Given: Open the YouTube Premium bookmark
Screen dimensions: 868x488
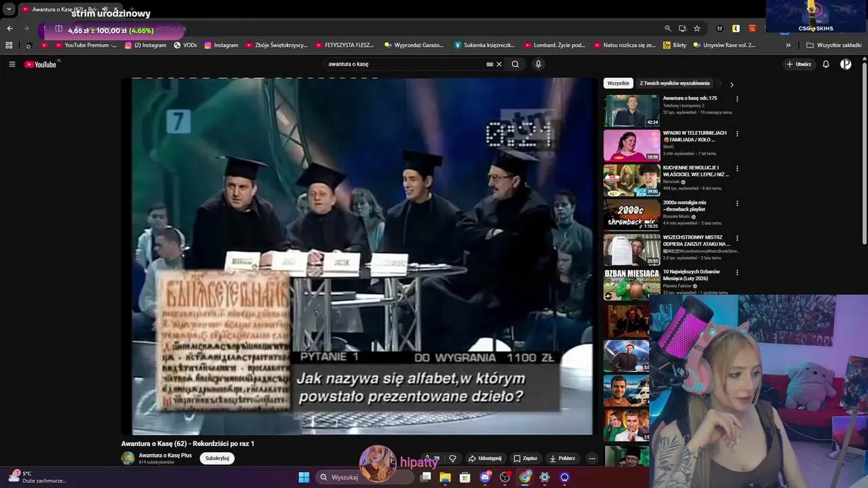Looking at the screenshot, I should (86, 45).
